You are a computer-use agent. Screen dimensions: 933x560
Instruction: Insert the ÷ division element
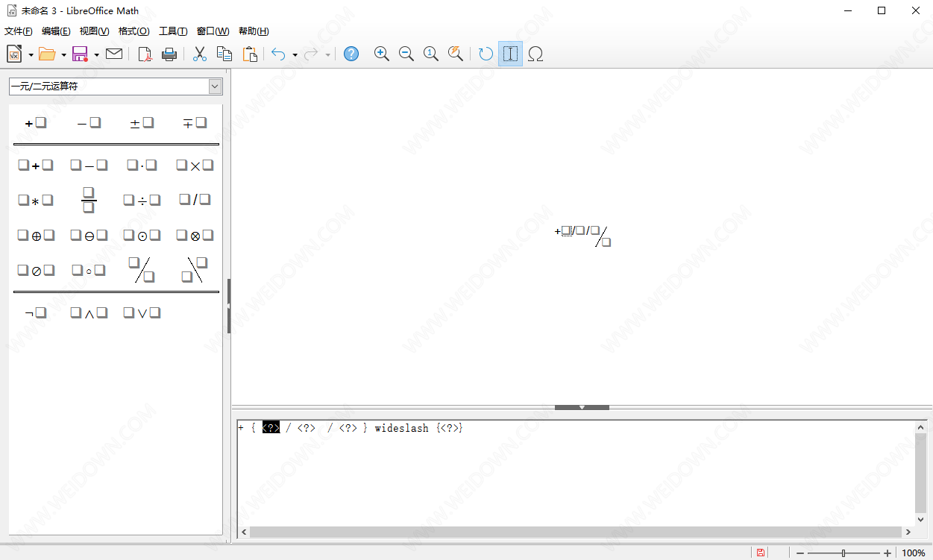[x=142, y=201]
